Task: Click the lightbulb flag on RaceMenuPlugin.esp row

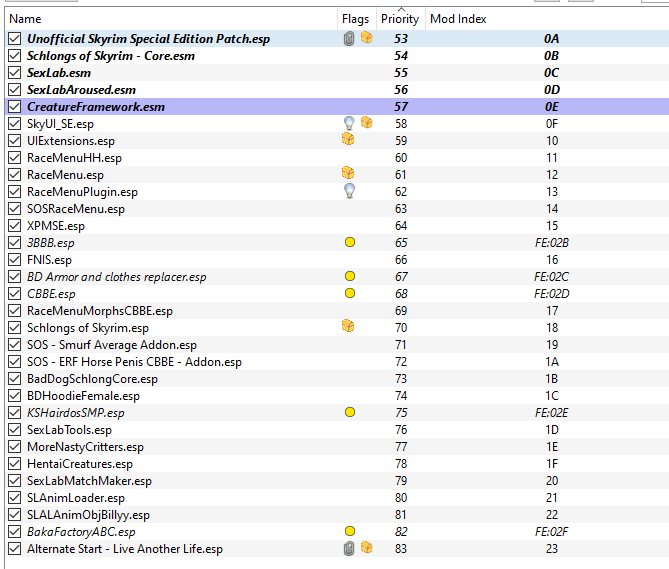Action: click(x=349, y=191)
